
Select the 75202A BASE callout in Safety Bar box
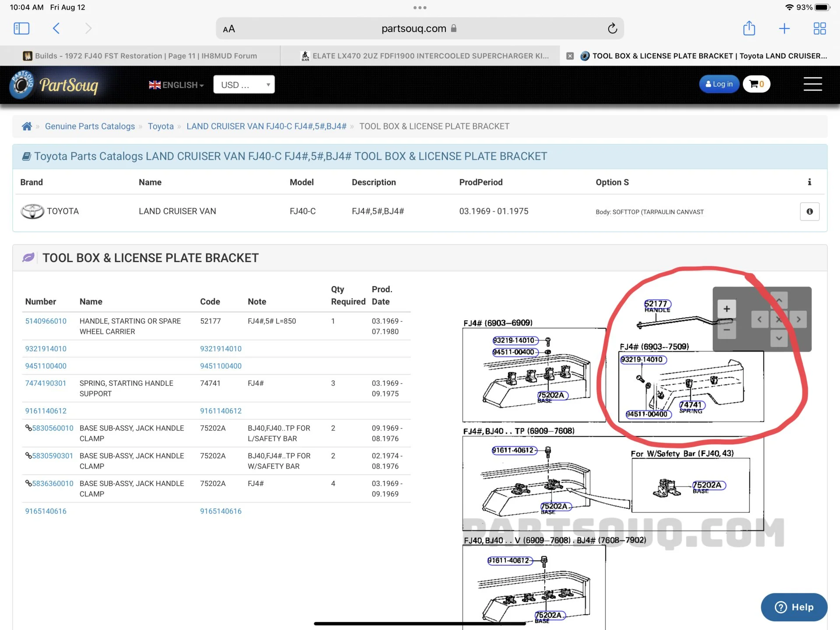(x=708, y=486)
